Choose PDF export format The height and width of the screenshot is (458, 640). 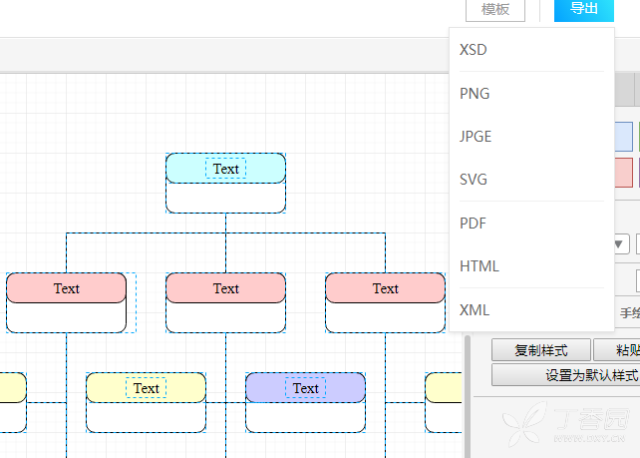531,223
